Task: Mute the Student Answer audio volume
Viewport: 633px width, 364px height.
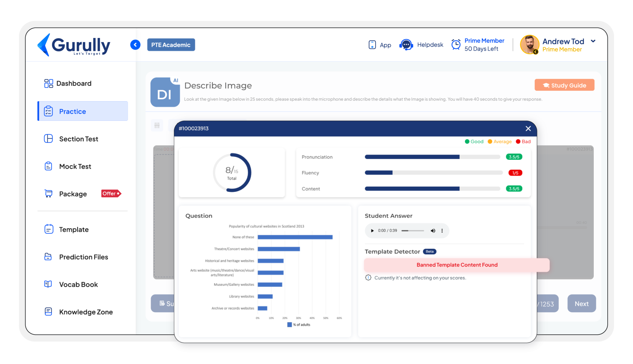Action: (x=433, y=231)
